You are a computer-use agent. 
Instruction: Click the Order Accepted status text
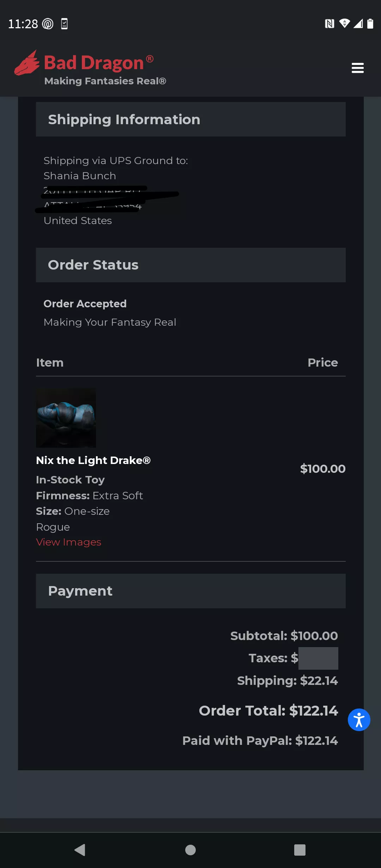coord(85,304)
